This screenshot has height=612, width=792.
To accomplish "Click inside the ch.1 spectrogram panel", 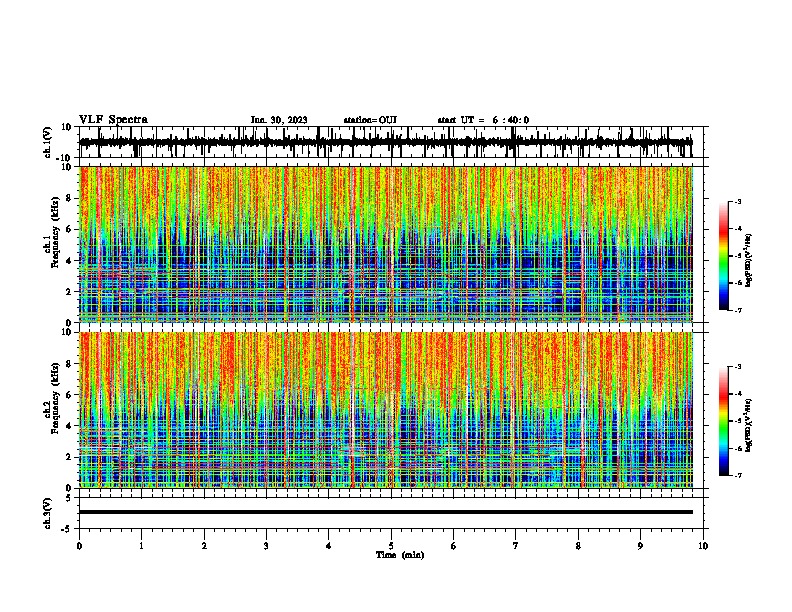I will [385, 244].
